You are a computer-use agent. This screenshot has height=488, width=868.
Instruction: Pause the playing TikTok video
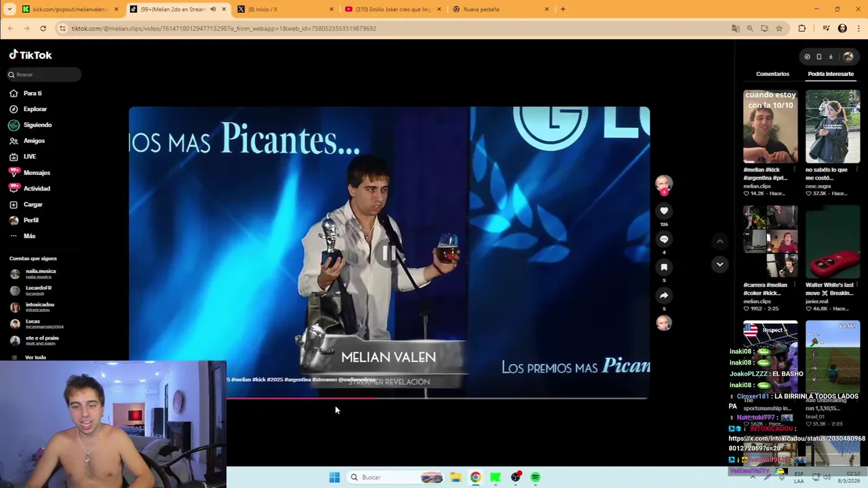click(x=389, y=253)
